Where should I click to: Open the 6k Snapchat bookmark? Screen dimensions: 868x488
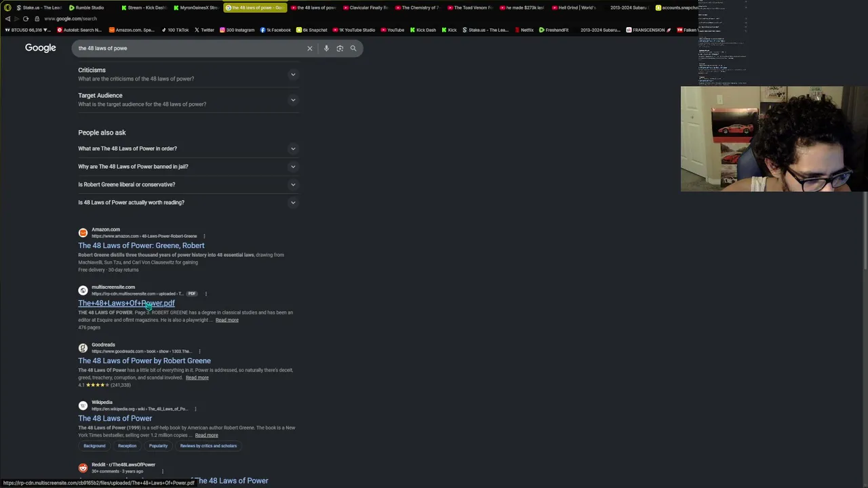[x=312, y=30]
